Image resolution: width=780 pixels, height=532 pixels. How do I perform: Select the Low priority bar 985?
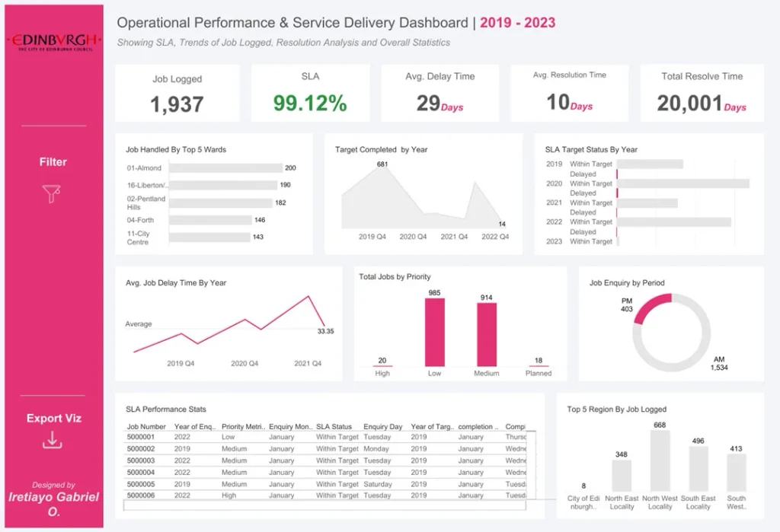point(435,332)
